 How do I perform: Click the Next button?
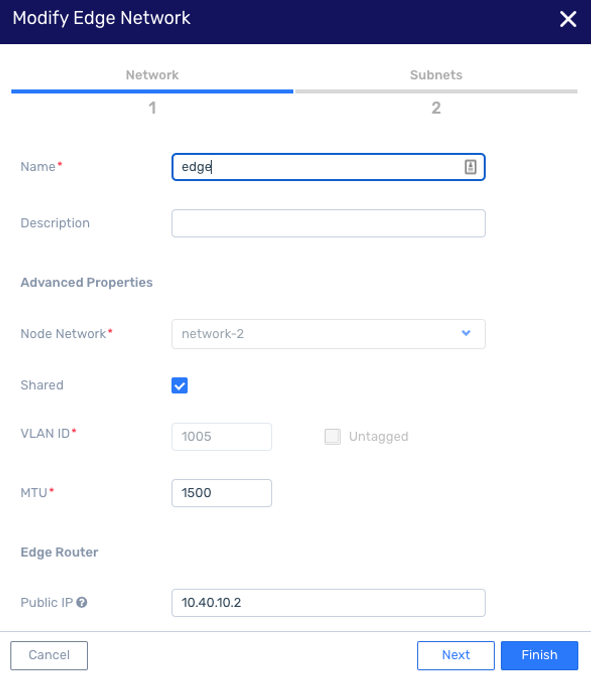tap(456, 655)
